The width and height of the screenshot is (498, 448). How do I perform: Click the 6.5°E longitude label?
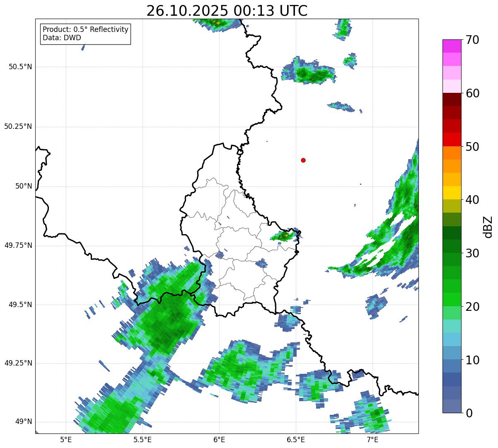[296, 439]
